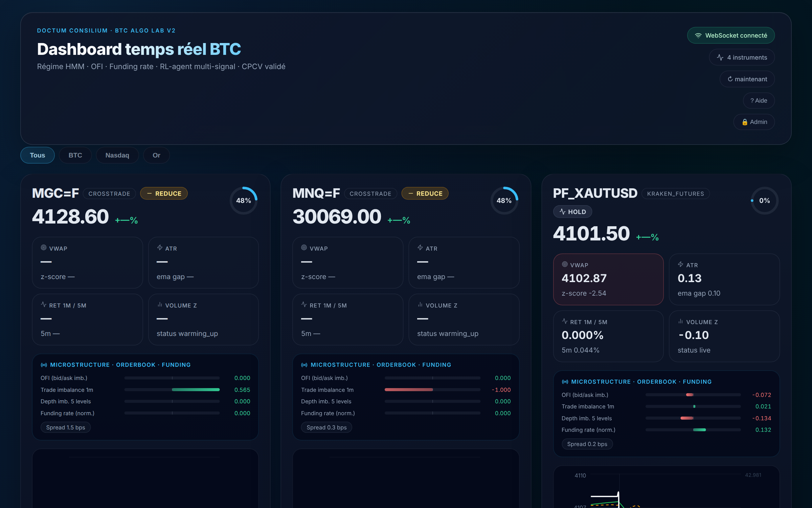Click the Dashboard temps réel BTC title

tap(139, 49)
